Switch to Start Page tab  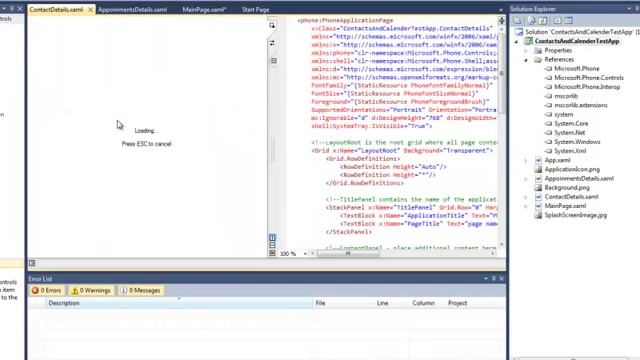tap(256, 9)
